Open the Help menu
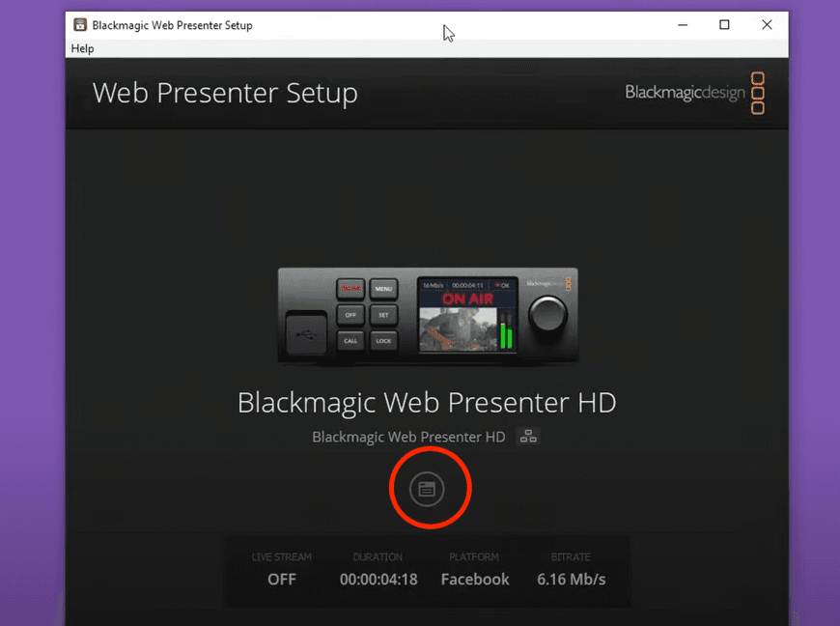 82,48
